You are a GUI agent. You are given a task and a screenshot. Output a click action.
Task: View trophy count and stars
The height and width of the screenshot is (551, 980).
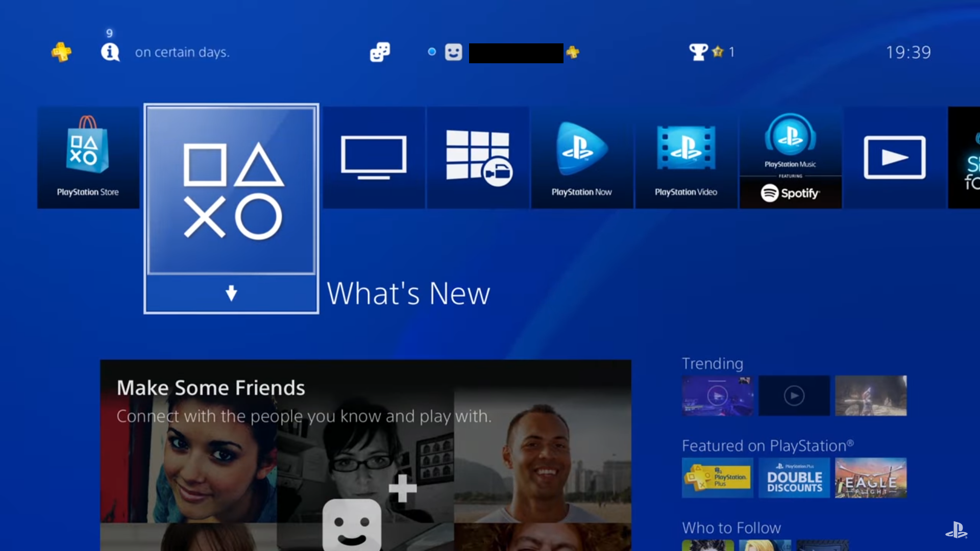click(710, 52)
